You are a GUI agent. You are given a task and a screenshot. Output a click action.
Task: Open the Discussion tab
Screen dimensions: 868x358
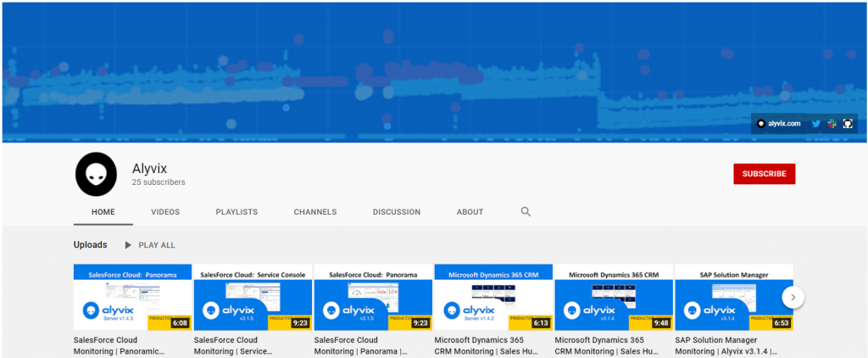pyautogui.click(x=397, y=212)
